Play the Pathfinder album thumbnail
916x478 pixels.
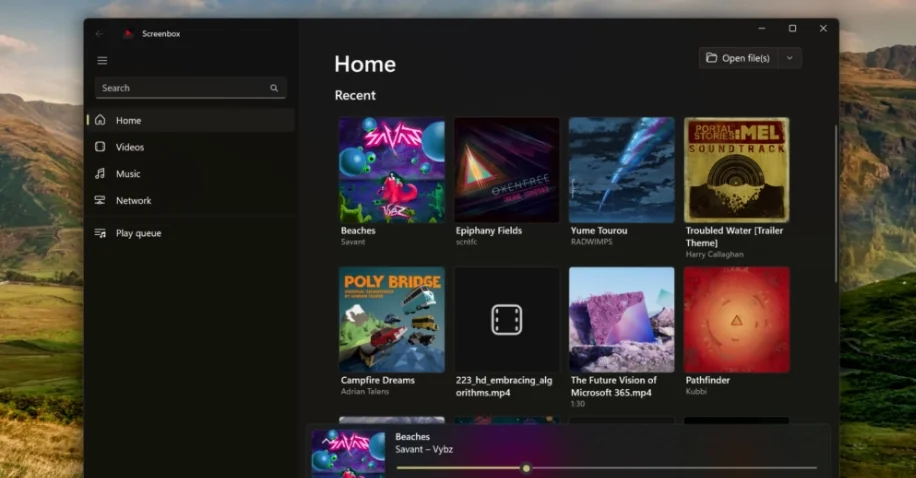737,320
